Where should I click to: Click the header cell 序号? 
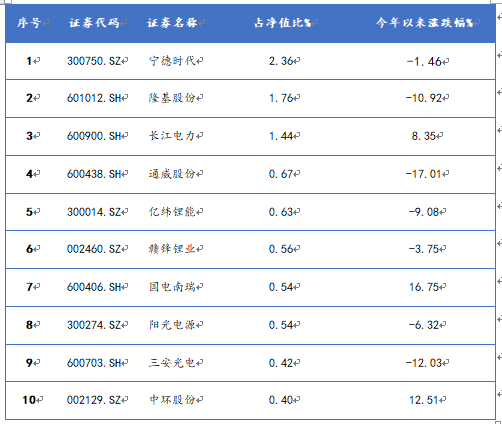pos(29,23)
